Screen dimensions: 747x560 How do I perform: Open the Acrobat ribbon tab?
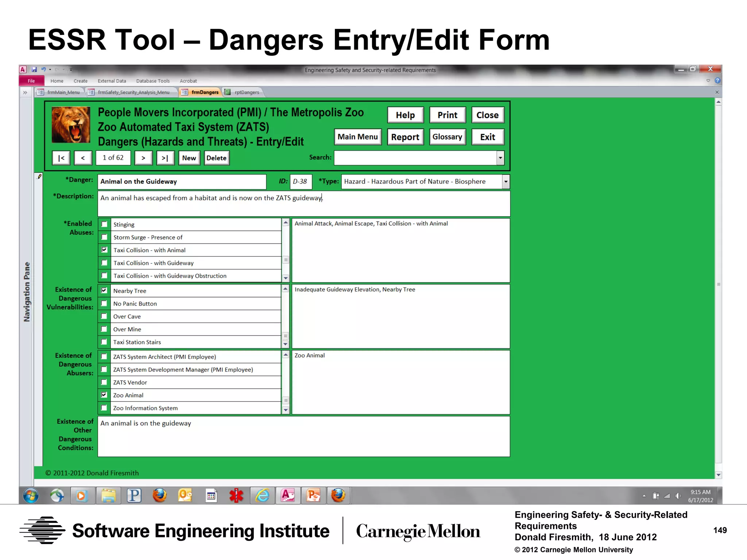188,81
